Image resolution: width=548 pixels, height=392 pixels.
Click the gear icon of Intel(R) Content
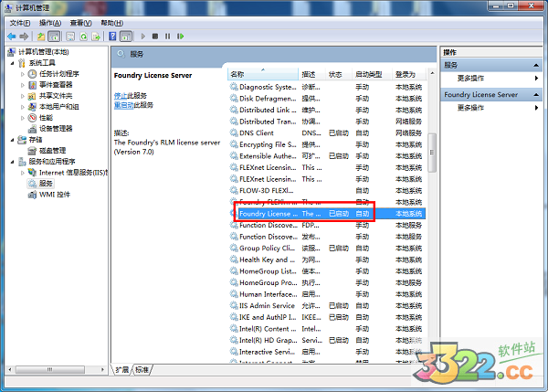coord(234,328)
